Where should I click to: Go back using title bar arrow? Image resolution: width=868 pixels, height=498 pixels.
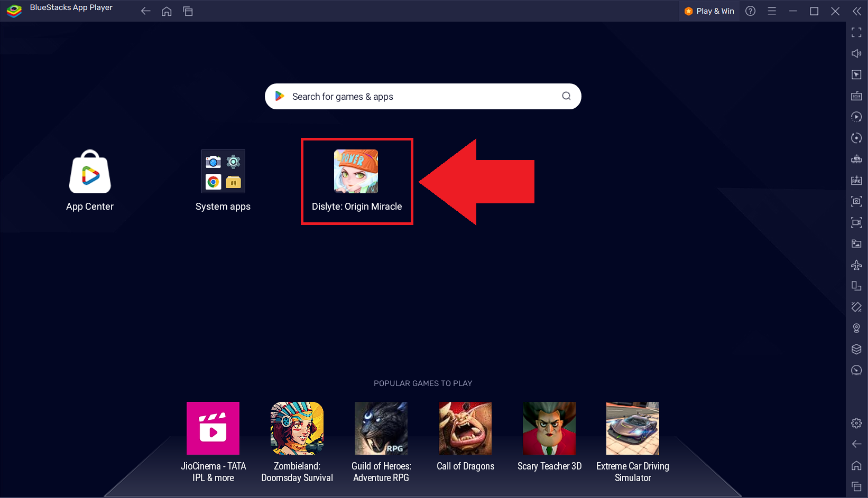pos(146,11)
